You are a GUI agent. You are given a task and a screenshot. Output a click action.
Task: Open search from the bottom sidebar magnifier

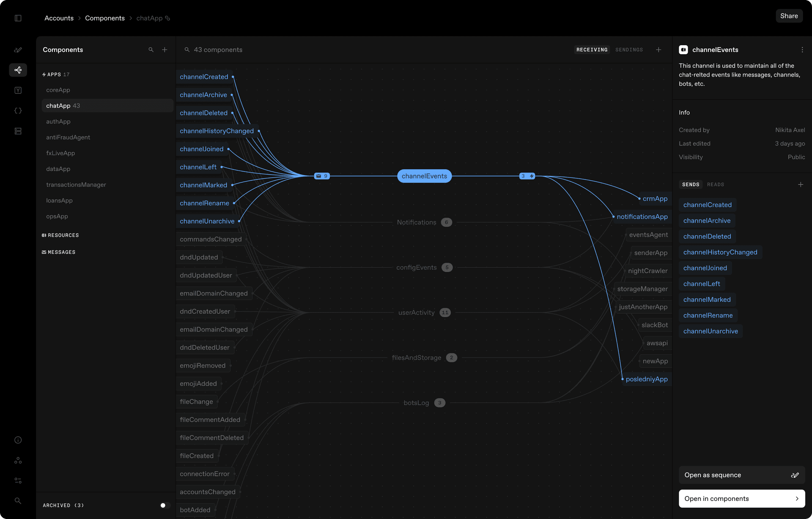point(18,501)
